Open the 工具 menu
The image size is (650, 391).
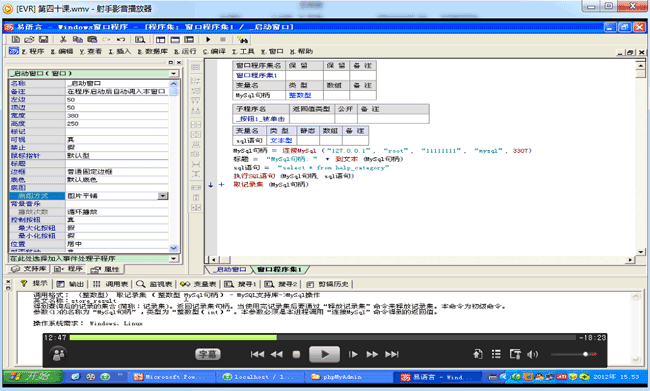[x=243, y=51]
